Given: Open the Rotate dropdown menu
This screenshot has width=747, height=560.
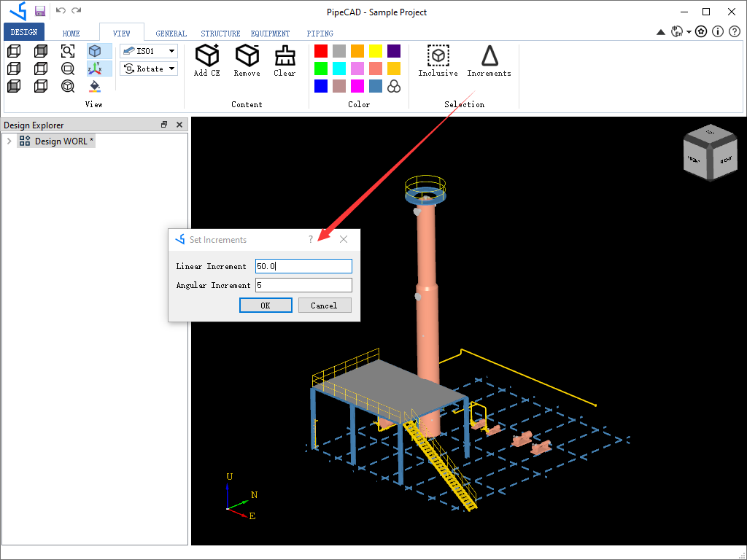Looking at the screenshot, I should pos(169,68).
